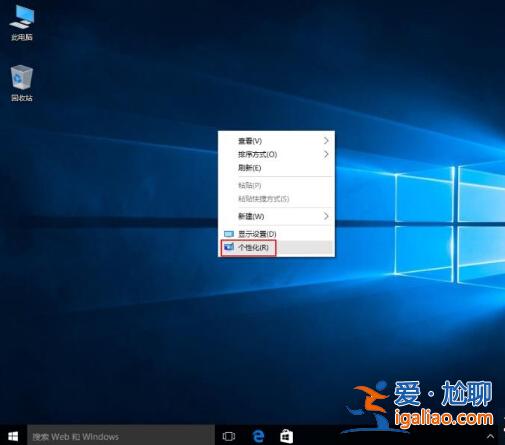Show hidden system tray icons
The width and height of the screenshot is (505, 445).
490,436
